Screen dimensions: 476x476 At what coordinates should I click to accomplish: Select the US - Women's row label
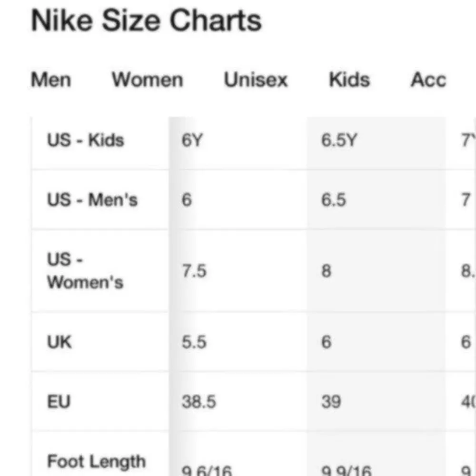(x=85, y=270)
